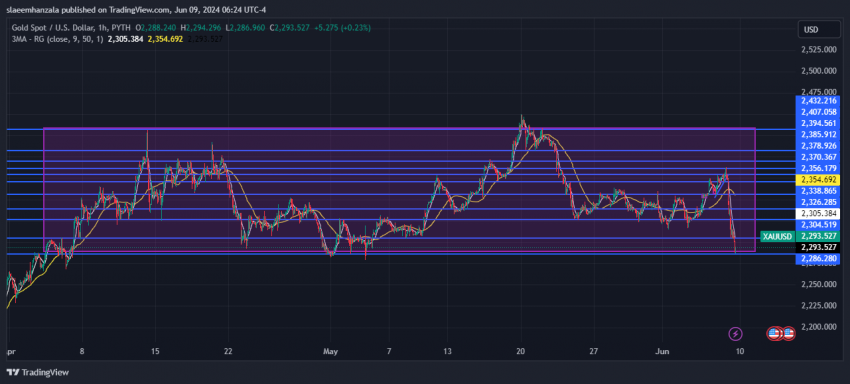
Task: Open the leftmost US flag economic event
Action: (774, 333)
